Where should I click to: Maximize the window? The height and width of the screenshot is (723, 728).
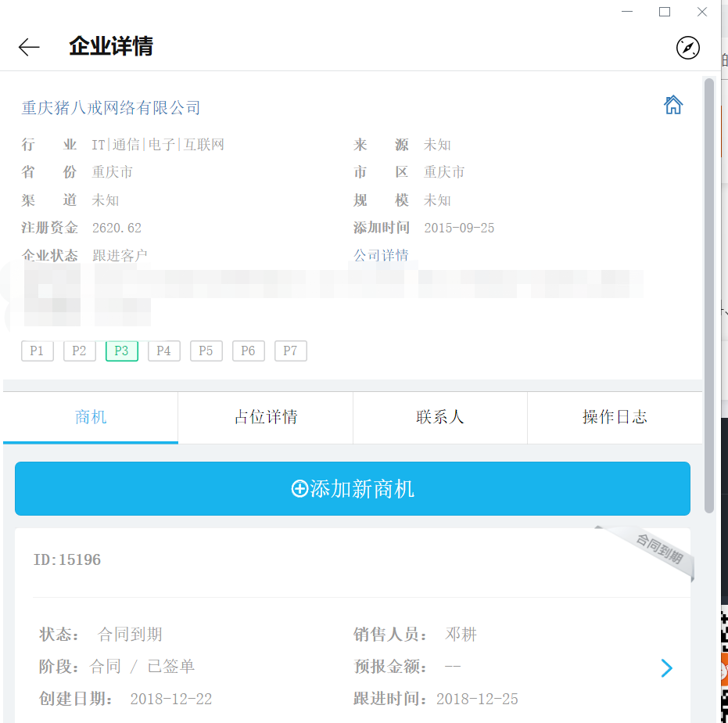pos(665,12)
